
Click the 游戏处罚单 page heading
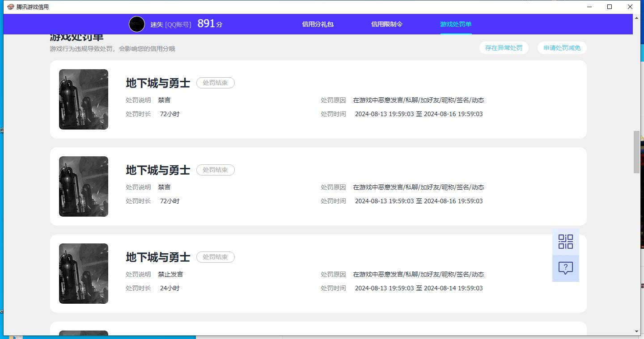tap(76, 37)
